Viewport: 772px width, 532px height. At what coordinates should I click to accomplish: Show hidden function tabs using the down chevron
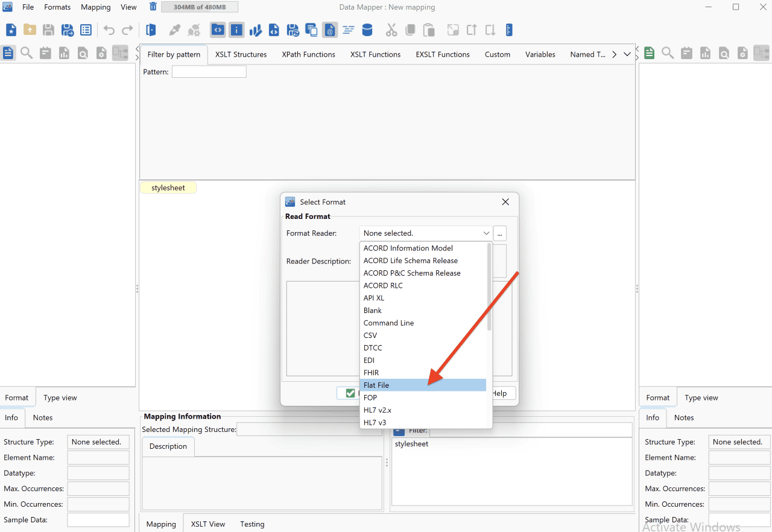(627, 54)
